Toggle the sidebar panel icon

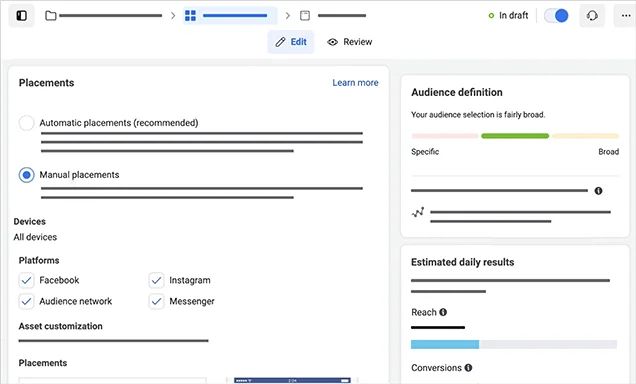point(21,16)
